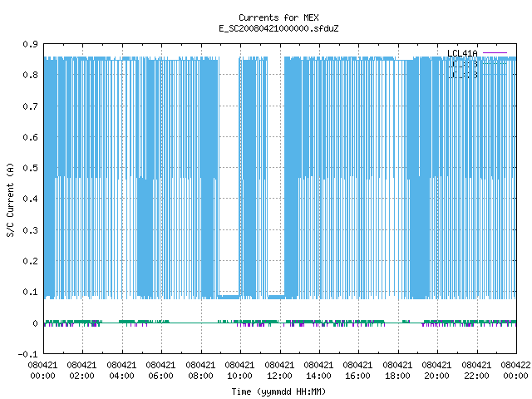Select the negative '-0.1' y-axis tick value

point(27,354)
